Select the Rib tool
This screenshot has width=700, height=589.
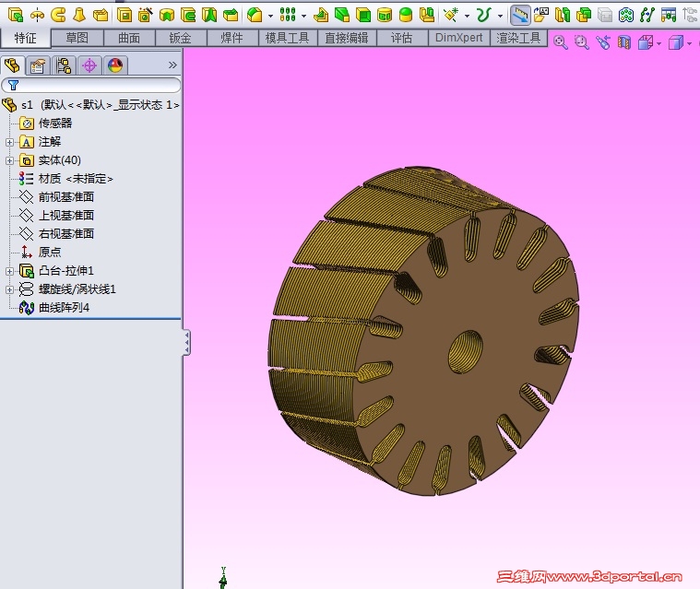point(321,15)
